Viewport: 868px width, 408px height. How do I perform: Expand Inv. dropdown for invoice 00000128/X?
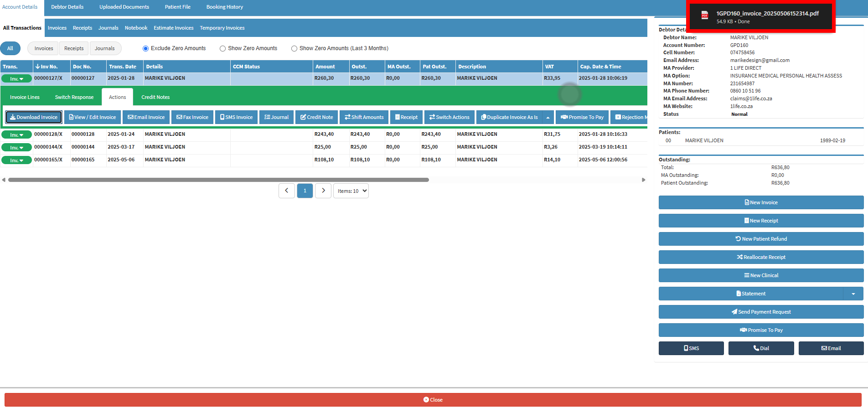point(16,134)
